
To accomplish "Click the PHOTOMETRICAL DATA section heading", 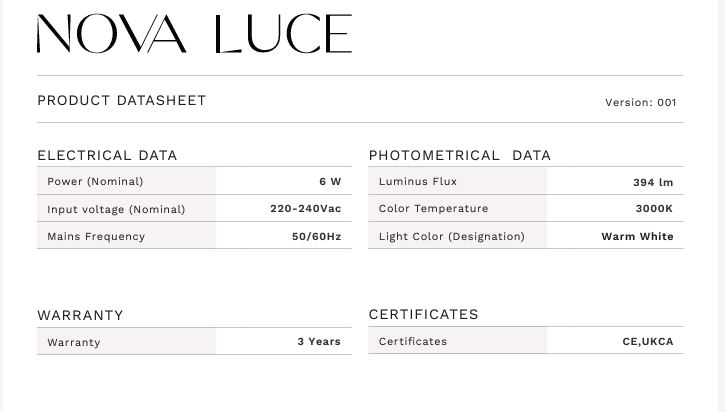I will coord(459,155).
